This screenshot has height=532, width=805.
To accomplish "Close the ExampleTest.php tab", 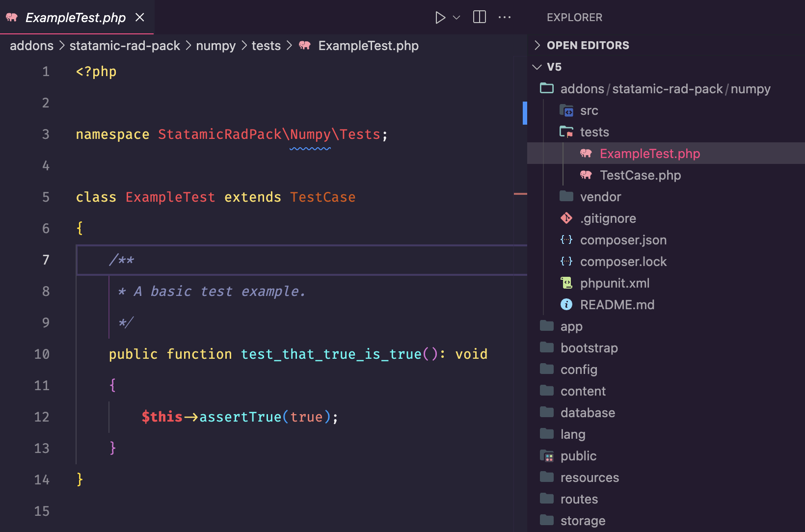I will coord(140,17).
